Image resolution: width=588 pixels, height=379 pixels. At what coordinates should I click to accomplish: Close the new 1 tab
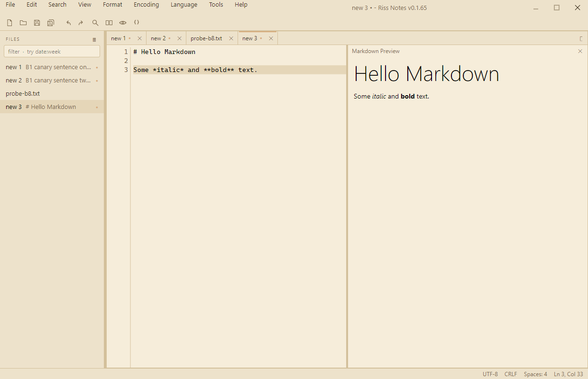click(x=139, y=38)
